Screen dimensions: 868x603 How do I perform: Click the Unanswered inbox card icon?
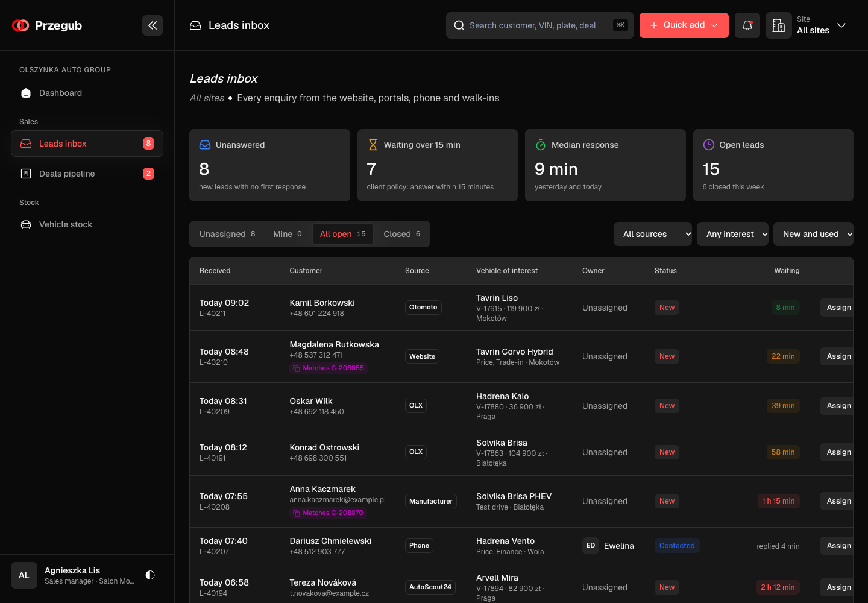point(205,145)
